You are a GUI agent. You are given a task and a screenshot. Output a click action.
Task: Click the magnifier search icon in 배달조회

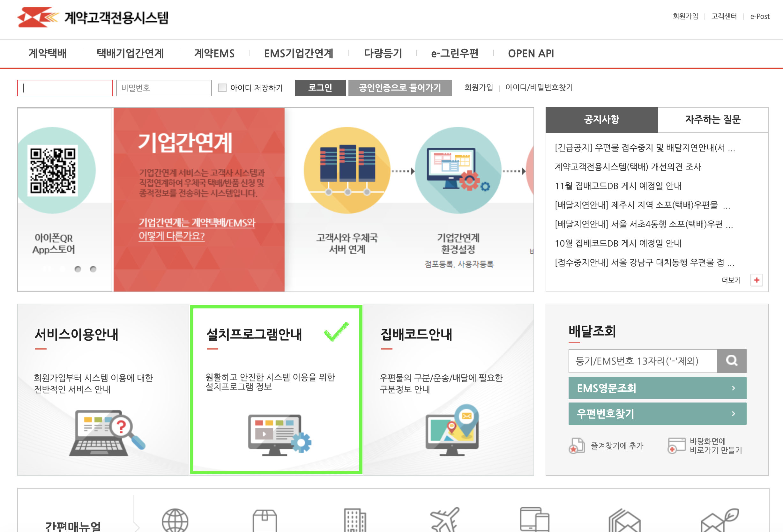(732, 361)
